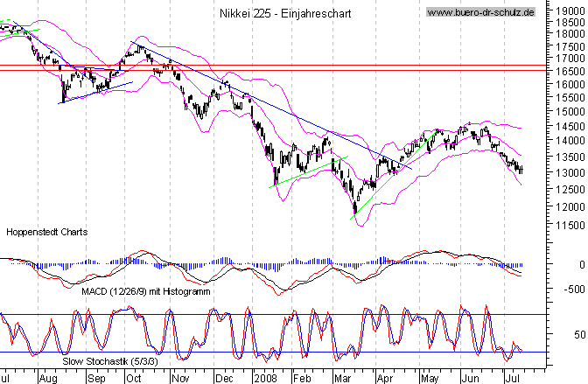588x384 pixels.
Task: Select the 2008 year label
Action: [x=265, y=379]
